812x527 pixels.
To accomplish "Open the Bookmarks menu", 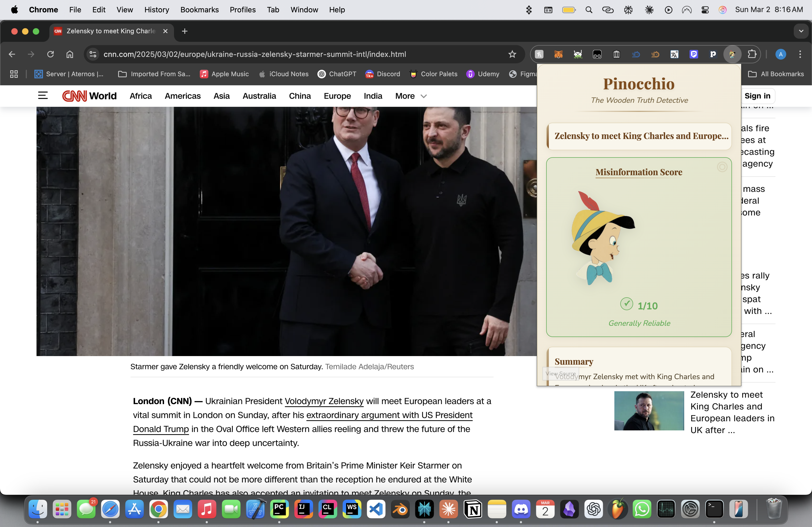I will 199,10.
